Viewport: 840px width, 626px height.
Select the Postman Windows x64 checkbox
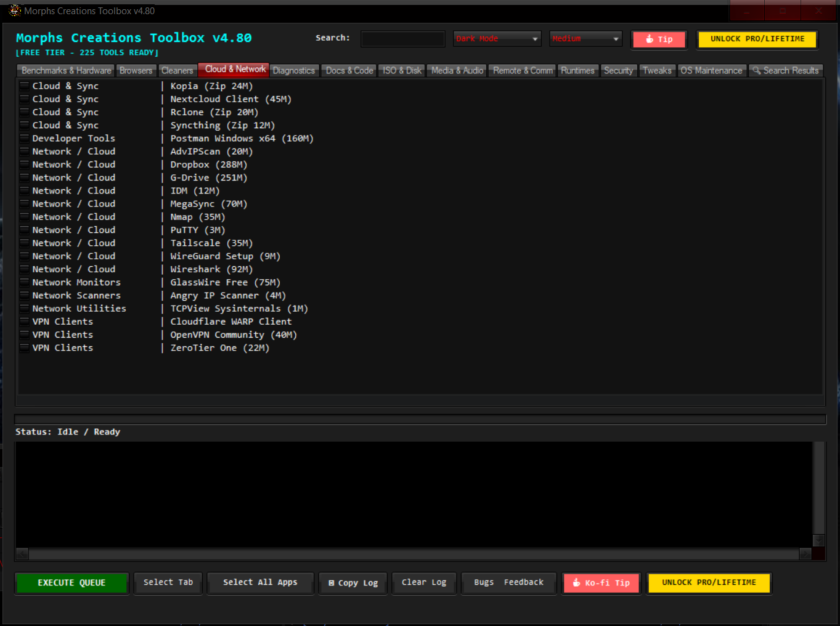tap(25, 138)
